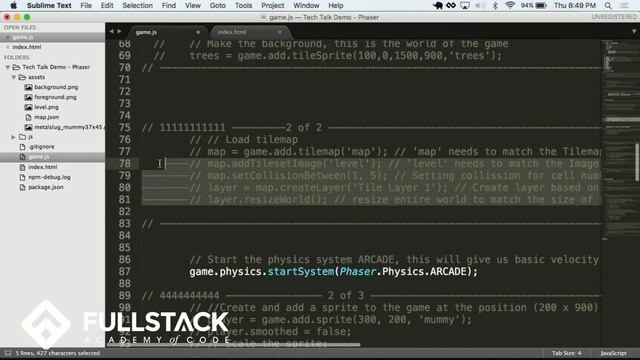Open the Project menu

(x=273, y=5)
